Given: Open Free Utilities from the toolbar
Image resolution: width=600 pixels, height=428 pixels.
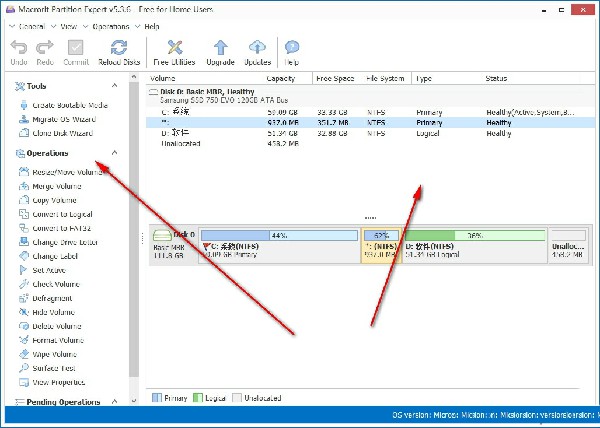Looking at the screenshot, I should (x=173, y=50).
